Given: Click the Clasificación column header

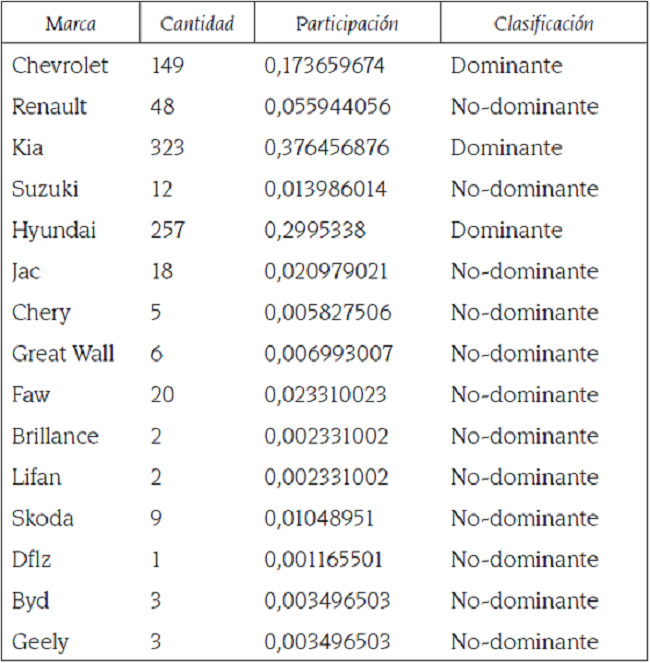Looking at the screenshot, I should pos(543,23).
